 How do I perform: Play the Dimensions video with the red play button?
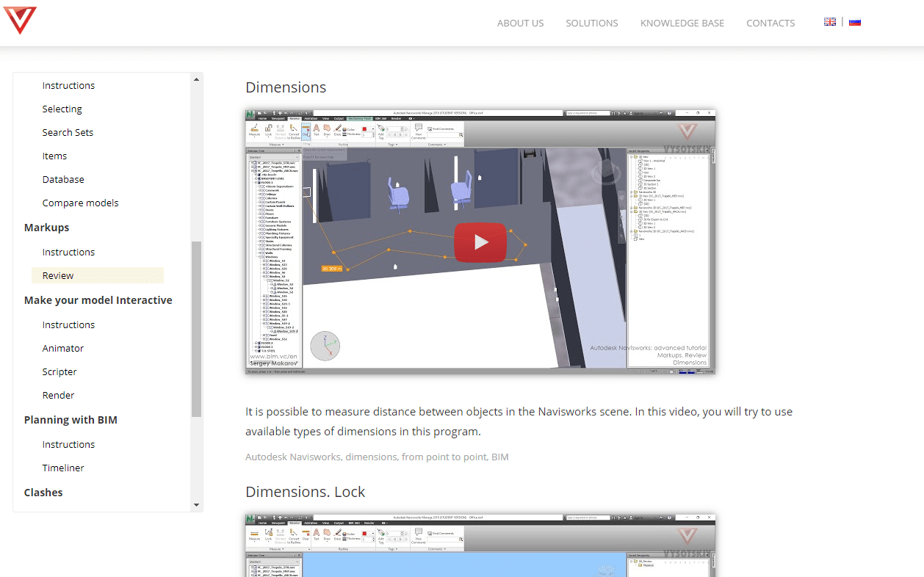[x=480, y=242]
